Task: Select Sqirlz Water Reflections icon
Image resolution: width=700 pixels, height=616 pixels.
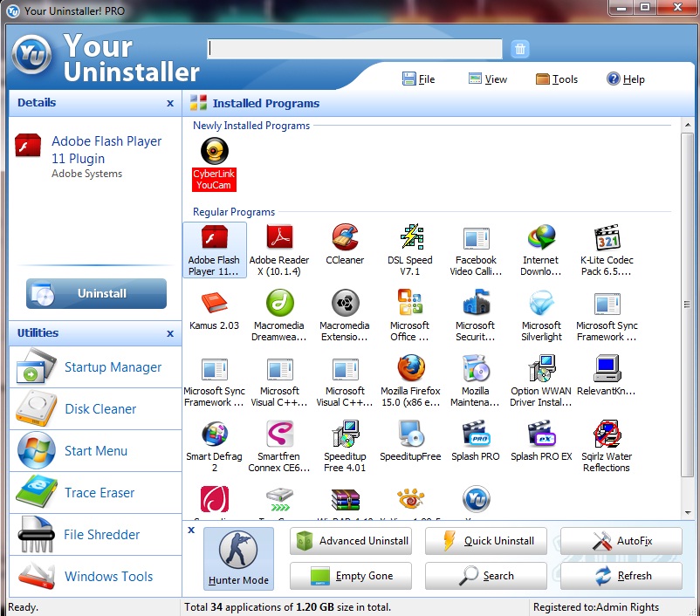Action: pos(607,434)
